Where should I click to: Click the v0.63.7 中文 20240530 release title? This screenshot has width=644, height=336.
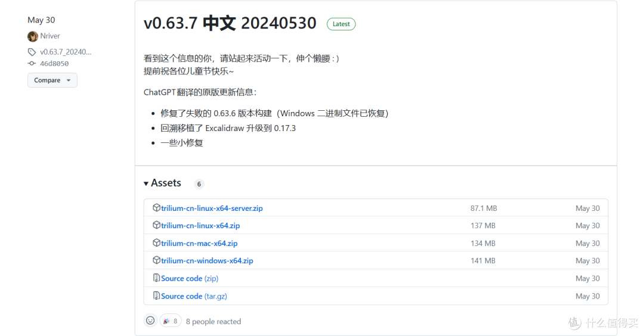pos(230,23)
